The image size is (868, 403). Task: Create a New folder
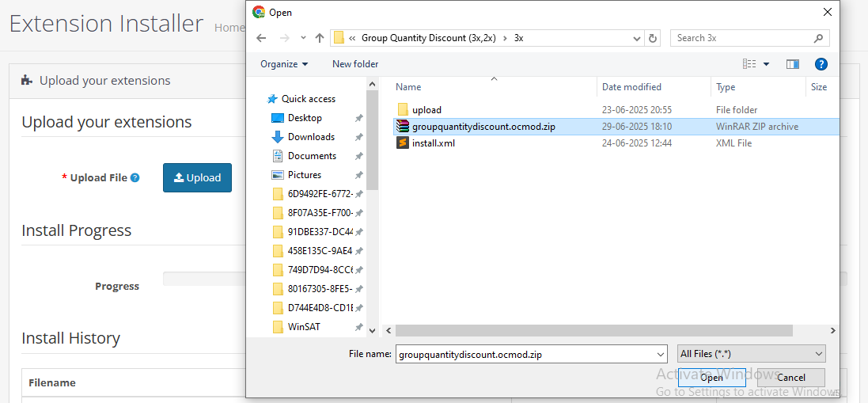(x=355, y=64)
